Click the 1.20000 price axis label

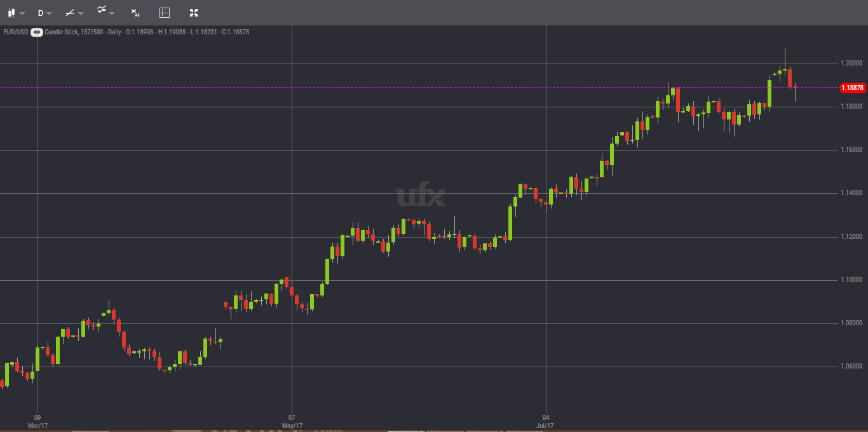851,64
